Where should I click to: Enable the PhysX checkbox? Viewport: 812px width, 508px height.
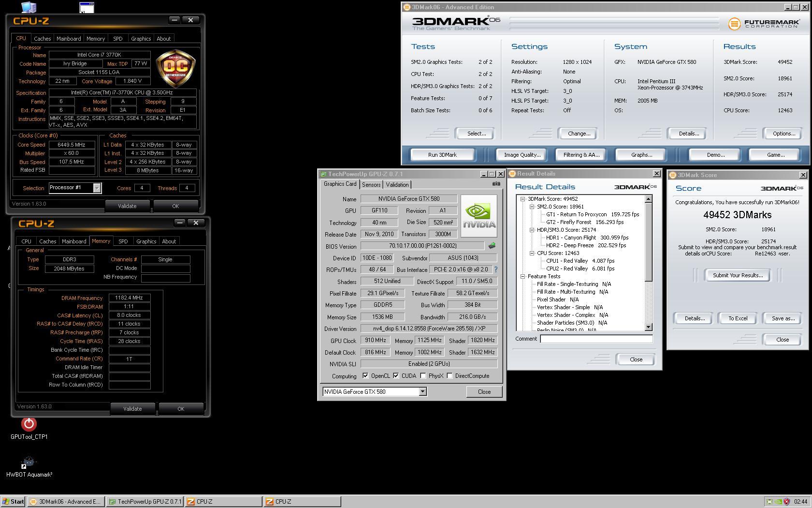coord(423,376)
